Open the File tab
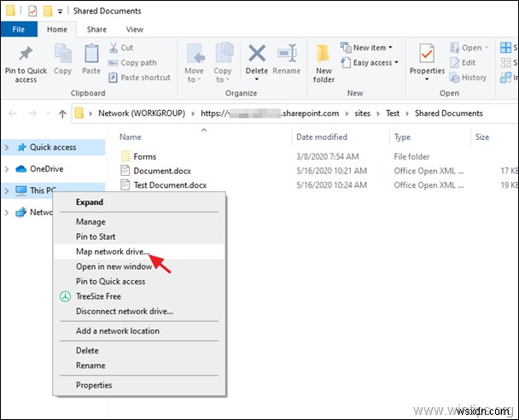This screenshot has width=519, height=420. pos(17,28)
